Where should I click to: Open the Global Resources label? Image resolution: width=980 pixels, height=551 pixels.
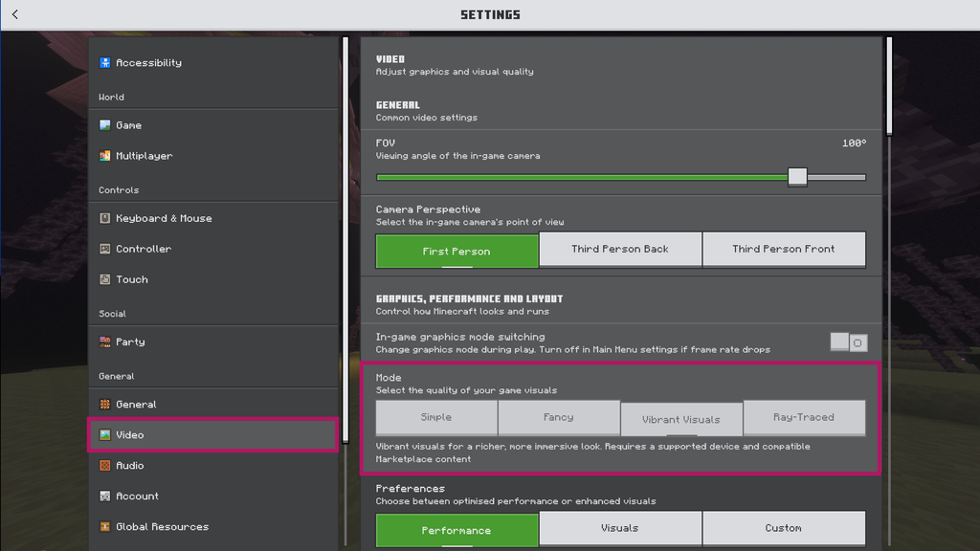tap(163, 527)
